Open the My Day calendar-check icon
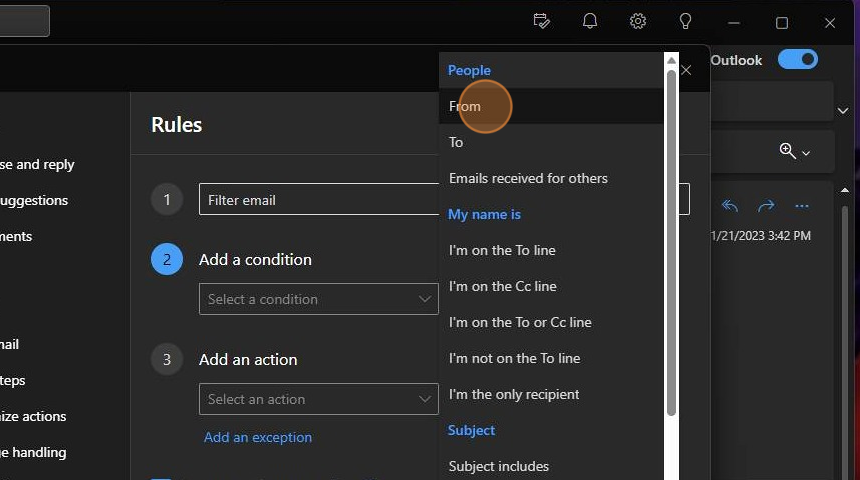This screenshot has height=480, width=860. point(542,22)
